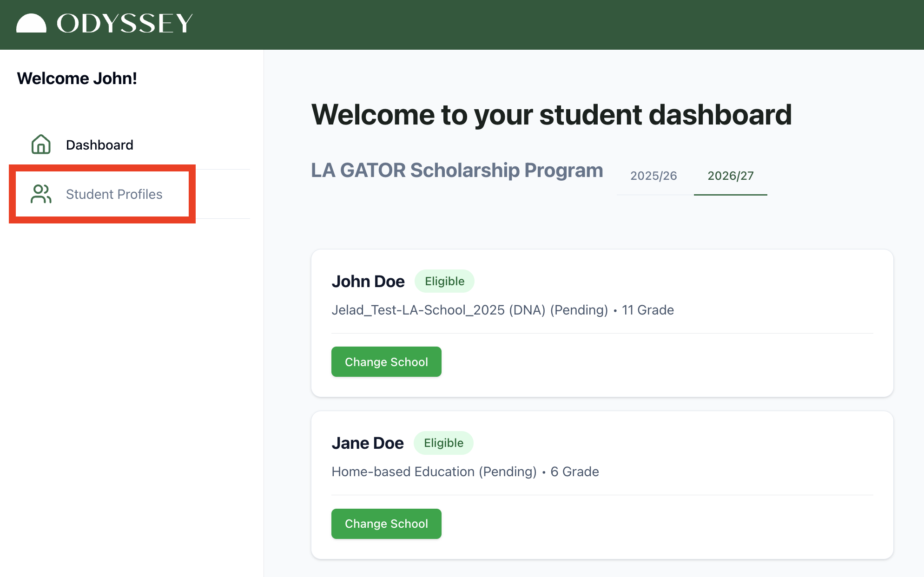This screenshot has height=577, width=924.
Task: Click the ODYSSEY wordmark in header
Action: click(x=125, y=23)
